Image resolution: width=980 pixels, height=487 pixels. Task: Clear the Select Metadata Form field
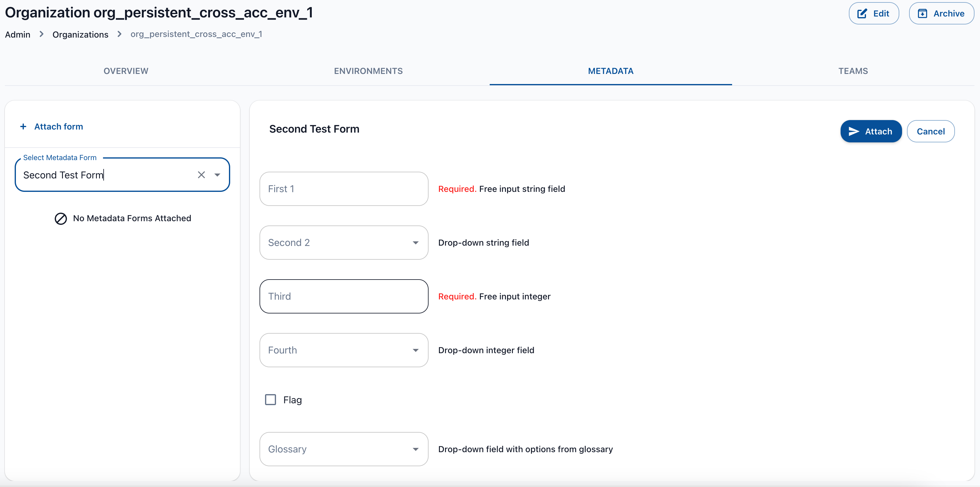point(201,175)
